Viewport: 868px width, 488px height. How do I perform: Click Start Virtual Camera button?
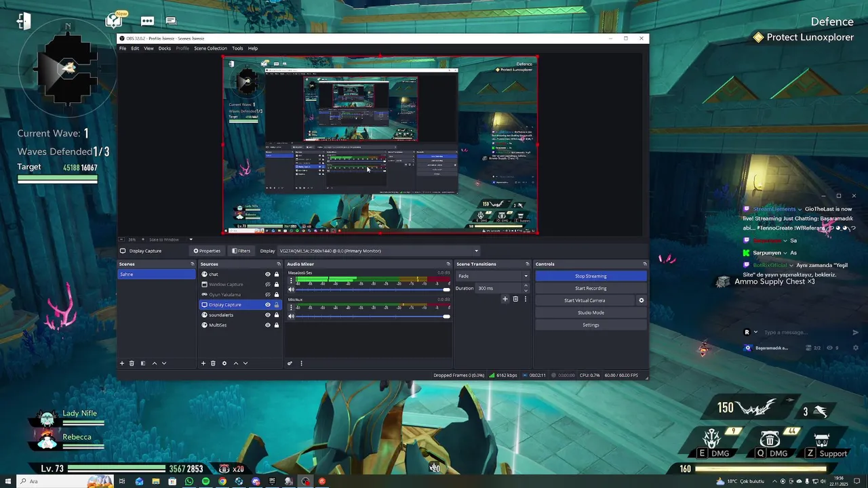tap(585, 300)
